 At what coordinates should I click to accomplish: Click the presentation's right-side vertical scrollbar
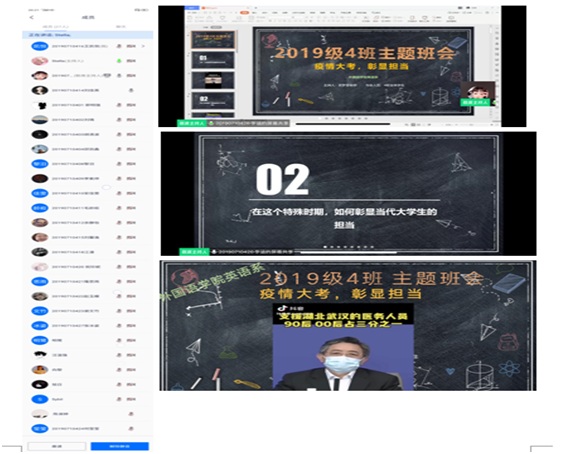pos(491,73)
